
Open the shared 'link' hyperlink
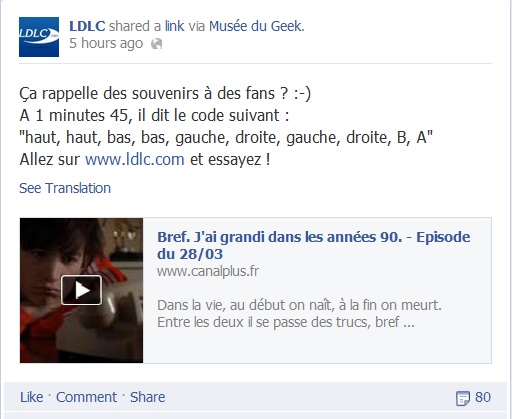coord(174,26)
